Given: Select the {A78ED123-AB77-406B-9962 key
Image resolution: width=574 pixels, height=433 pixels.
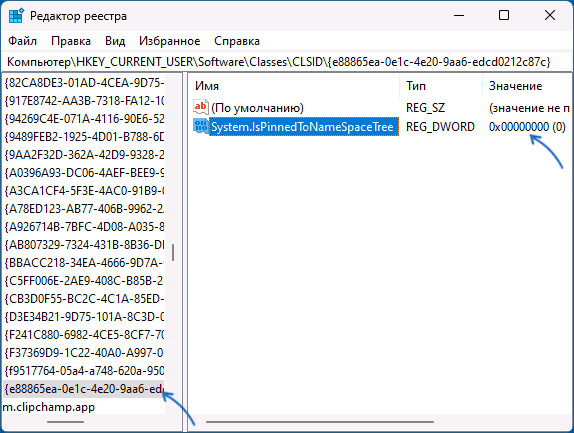Looking at the screenshot, I should click(x=84, y=209).
